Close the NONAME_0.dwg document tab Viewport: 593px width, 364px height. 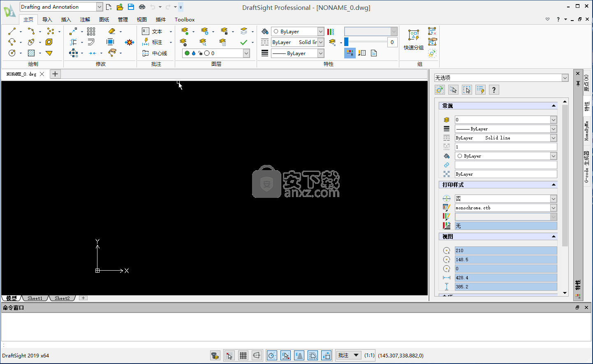point(42,74)
